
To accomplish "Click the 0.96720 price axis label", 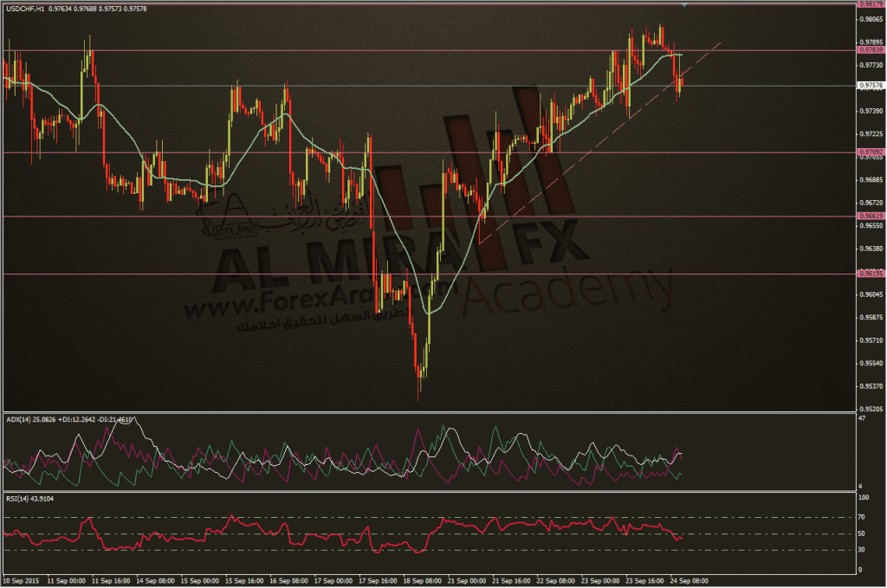I will coord(871,203).
